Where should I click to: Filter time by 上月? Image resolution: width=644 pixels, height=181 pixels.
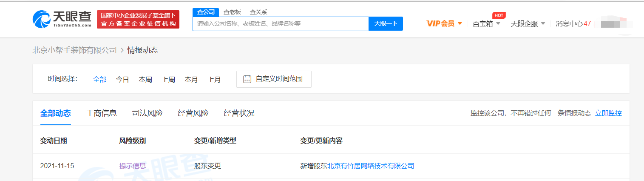click(214, 80)
